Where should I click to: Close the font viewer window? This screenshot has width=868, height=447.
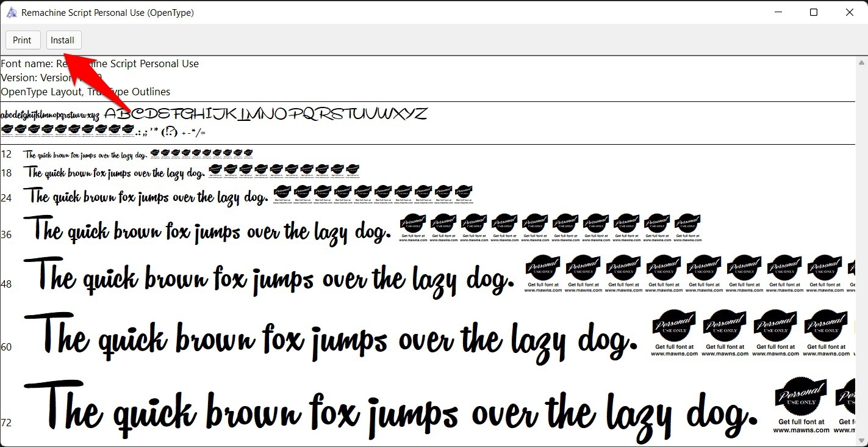[850, 12]
